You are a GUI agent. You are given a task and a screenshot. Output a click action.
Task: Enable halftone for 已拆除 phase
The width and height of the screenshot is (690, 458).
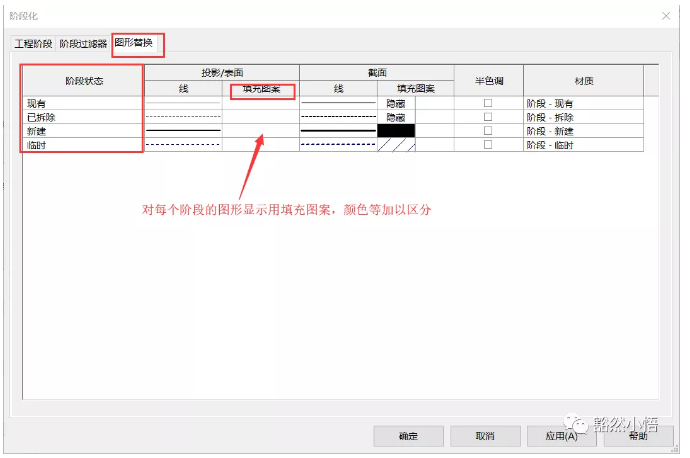click(x=488, y=117)
